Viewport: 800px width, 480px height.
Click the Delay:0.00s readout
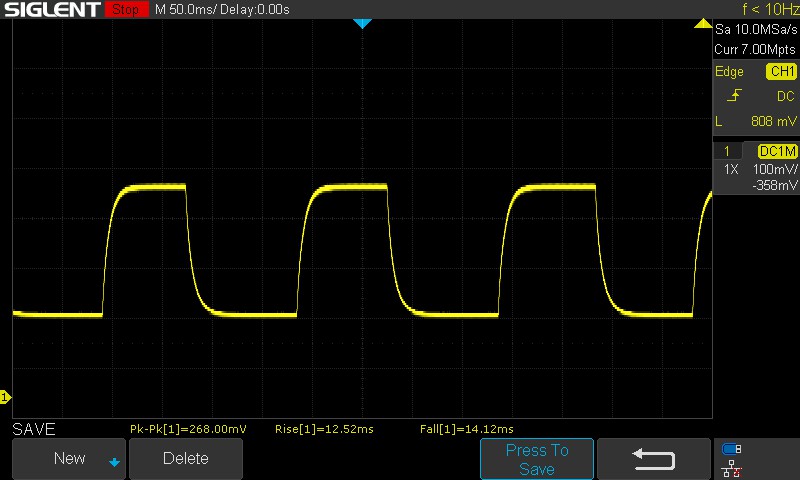255,9
